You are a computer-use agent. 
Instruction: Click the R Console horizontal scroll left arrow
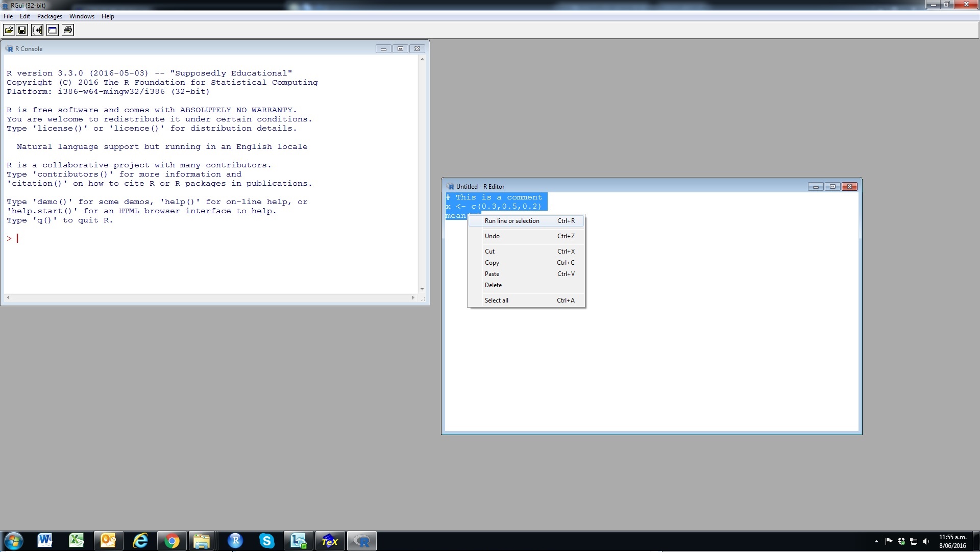click(x=8, y=297)
